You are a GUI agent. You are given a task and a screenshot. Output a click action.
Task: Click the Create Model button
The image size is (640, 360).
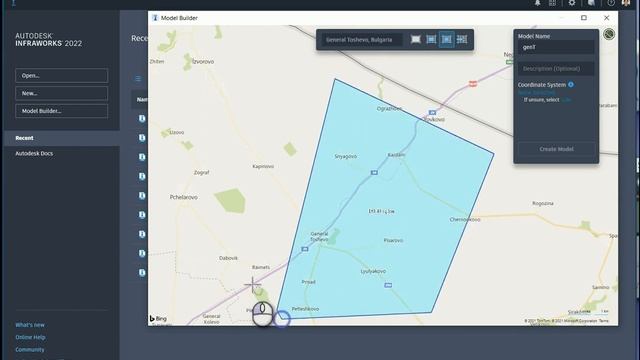[x=556, y=149]
